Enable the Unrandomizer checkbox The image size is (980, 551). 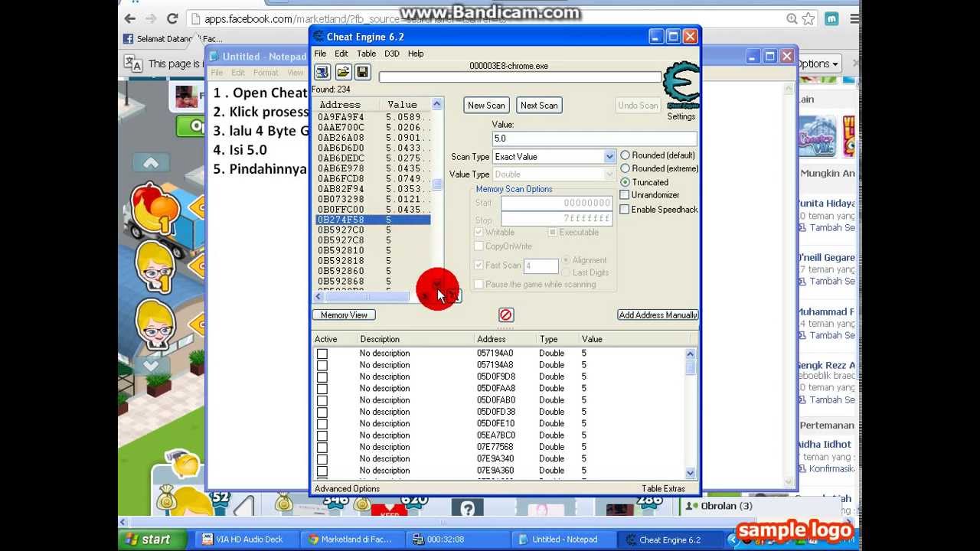click(625, 195)
